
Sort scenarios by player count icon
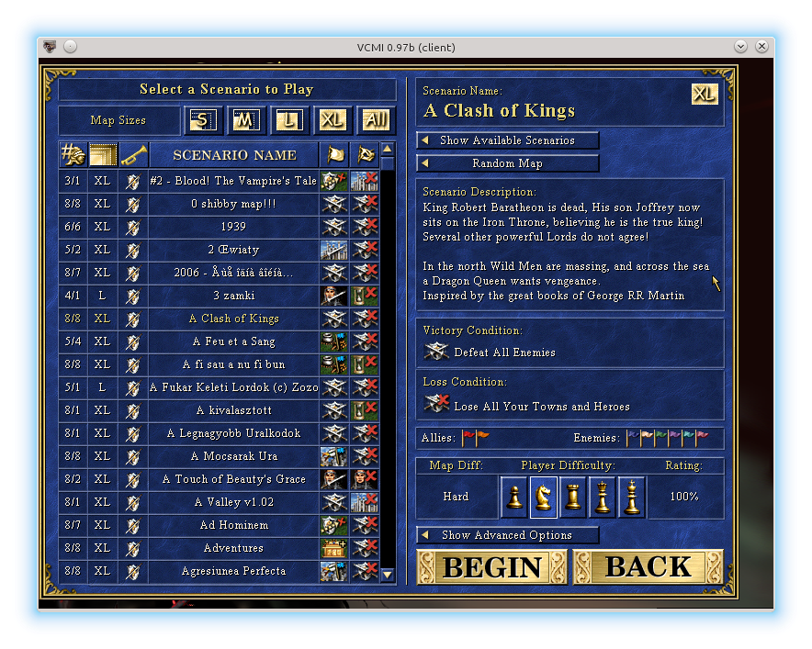(73, 155)
